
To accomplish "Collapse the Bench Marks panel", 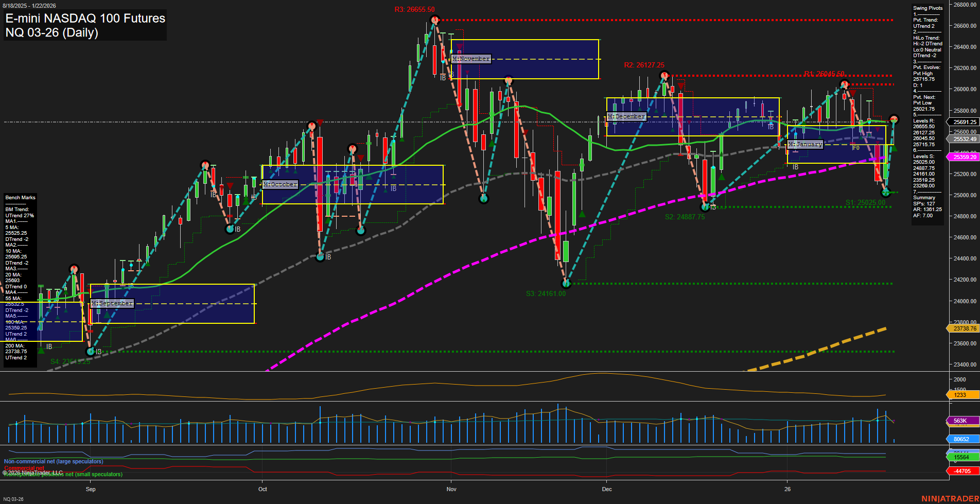I will (20, 197).
